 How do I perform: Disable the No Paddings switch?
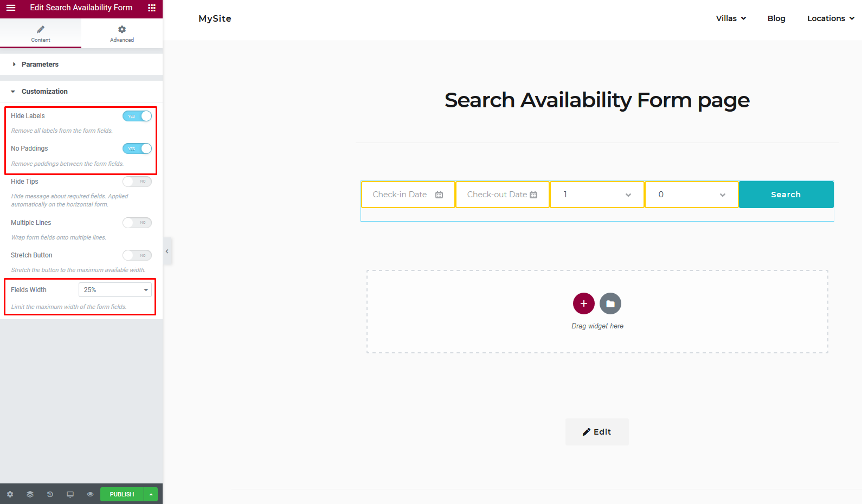pos(137,148)
